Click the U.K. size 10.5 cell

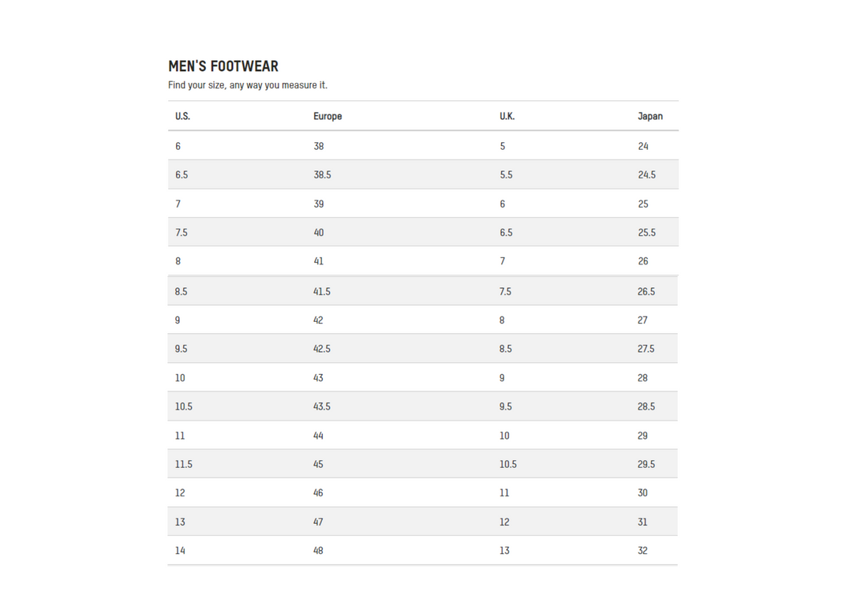[508, 464]
